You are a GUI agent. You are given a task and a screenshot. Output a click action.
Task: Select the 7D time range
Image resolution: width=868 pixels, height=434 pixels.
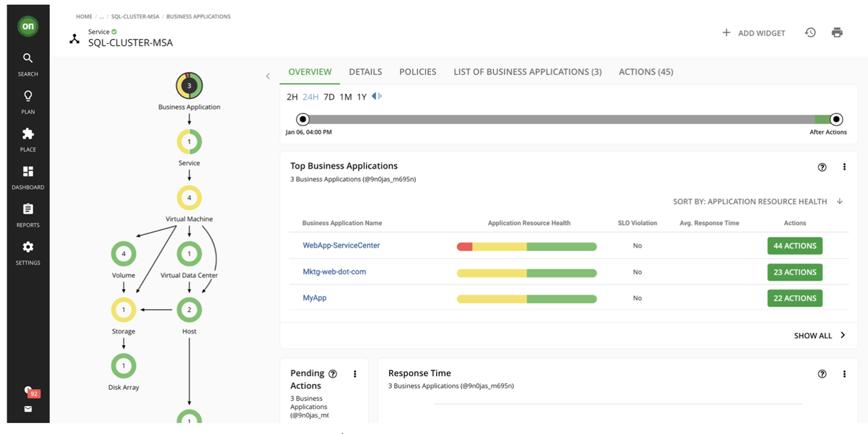point(329,97)
